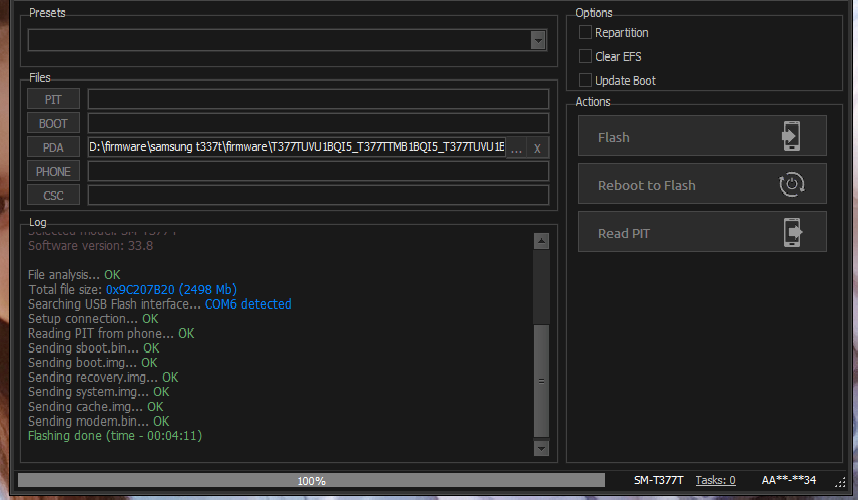Click the PIT file button
858x500 pixels.
(53, 100)
